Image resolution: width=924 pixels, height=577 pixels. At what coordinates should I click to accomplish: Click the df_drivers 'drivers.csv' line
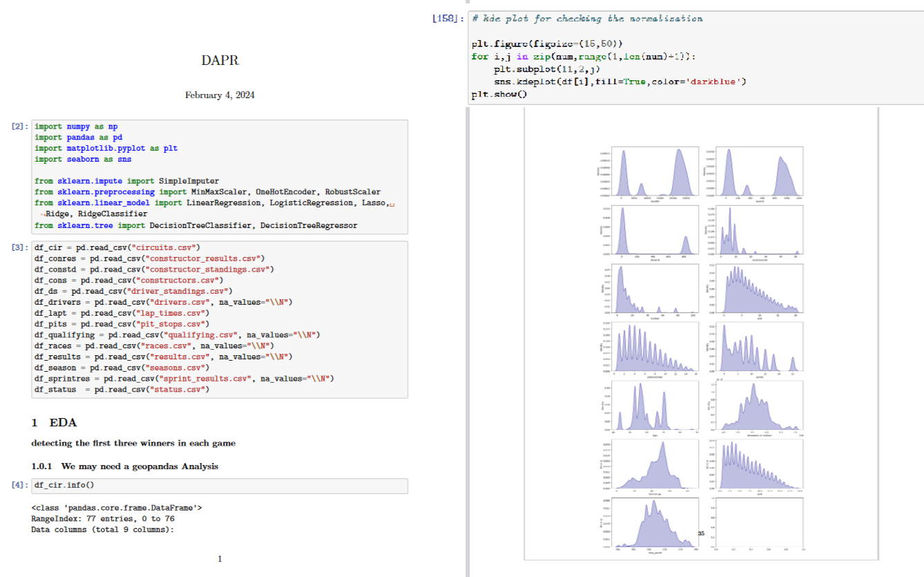164,302
